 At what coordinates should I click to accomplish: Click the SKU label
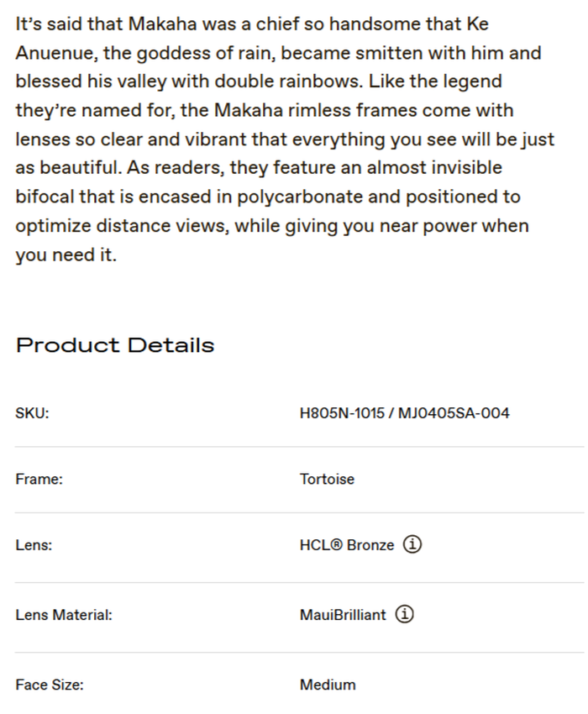pyautogui.click(x=32, y=413)
